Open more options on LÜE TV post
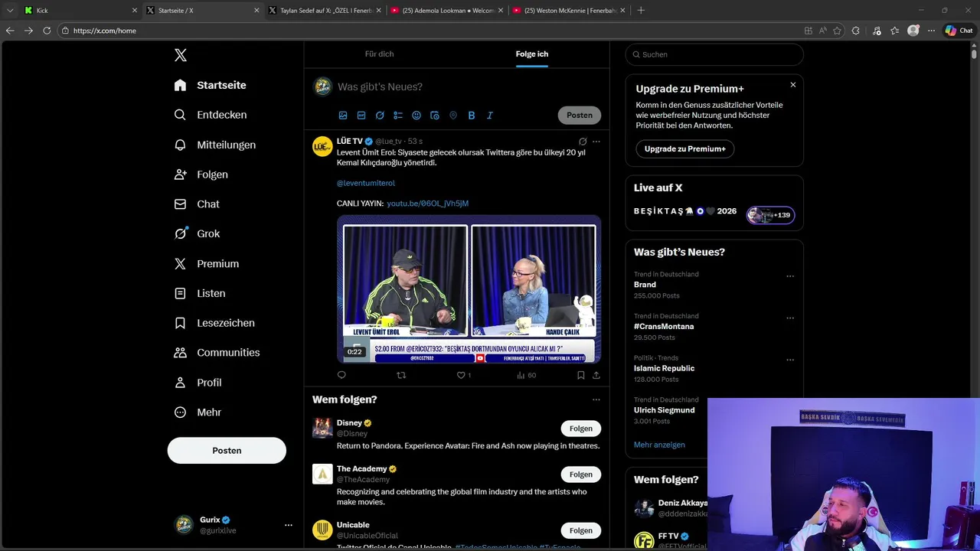The height and width of the screenshot is (551, 980). click(596, 142)
